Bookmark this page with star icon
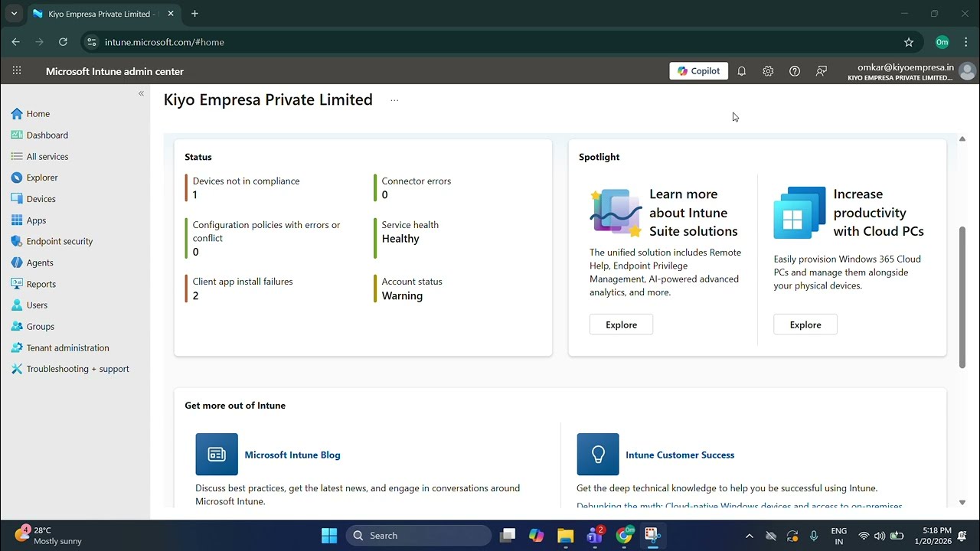The width and height of the screenshot is (980, 551). [909, 42]
